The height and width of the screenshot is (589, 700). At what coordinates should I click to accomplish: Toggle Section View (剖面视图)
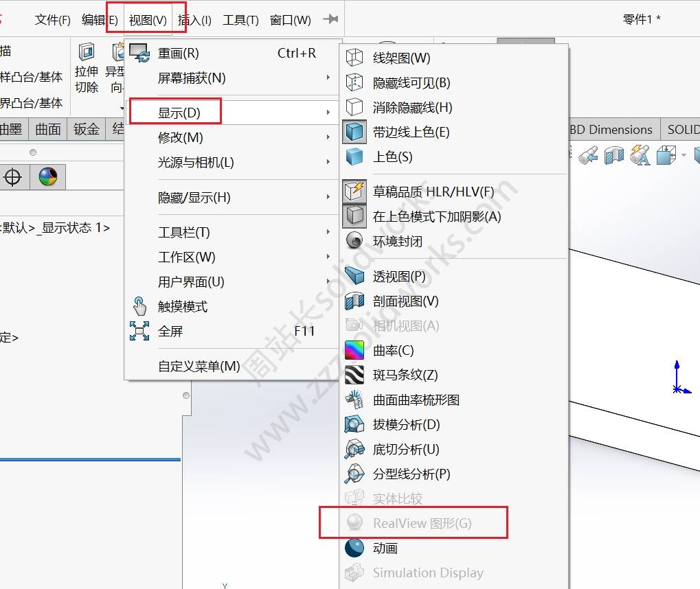pyautogui.click(x=453, y=301)
